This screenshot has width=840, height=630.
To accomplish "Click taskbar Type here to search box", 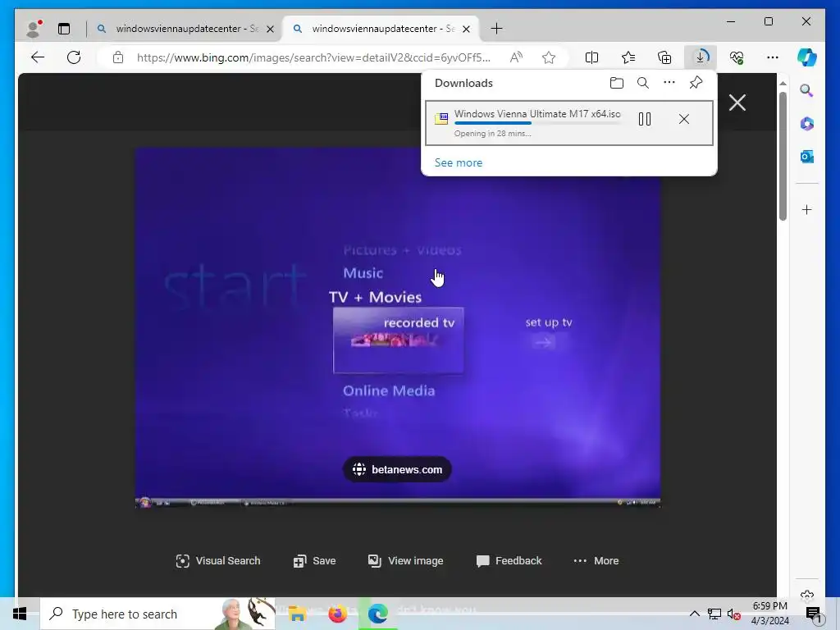I will (157, 614).
